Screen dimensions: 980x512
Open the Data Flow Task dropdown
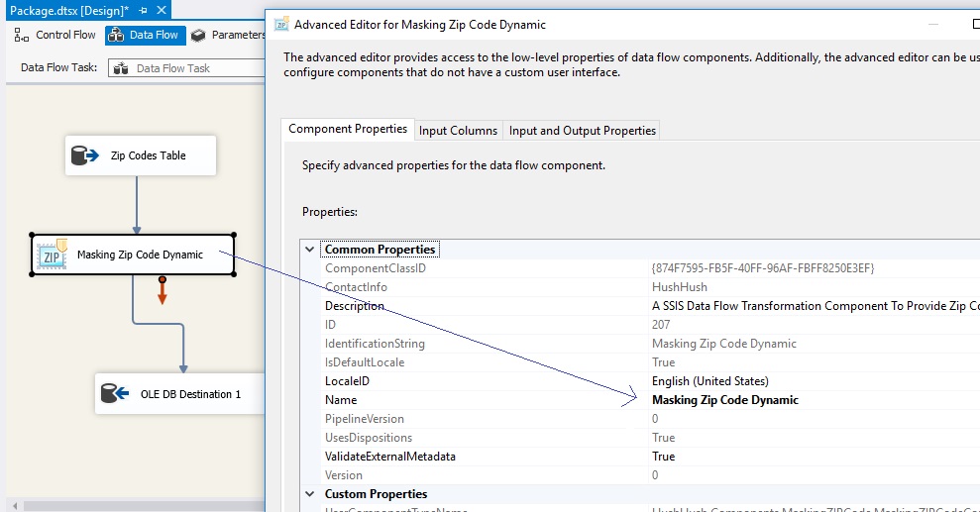(x=186, y=68)
